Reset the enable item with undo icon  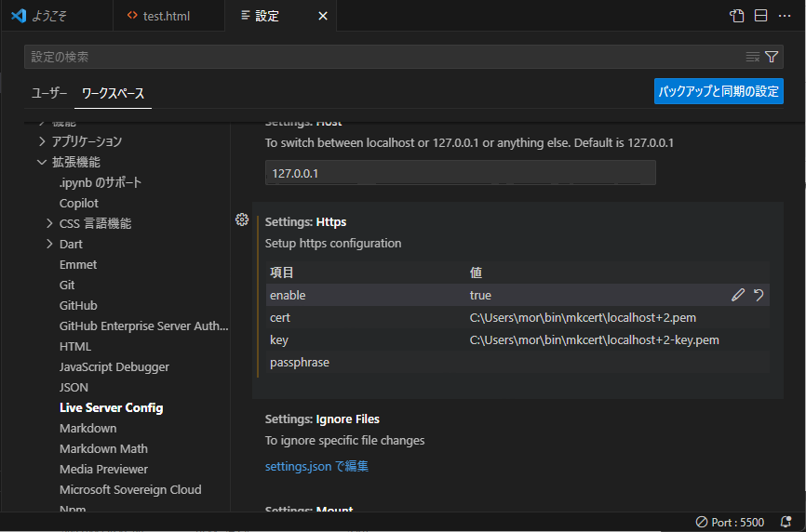[759, 295]
